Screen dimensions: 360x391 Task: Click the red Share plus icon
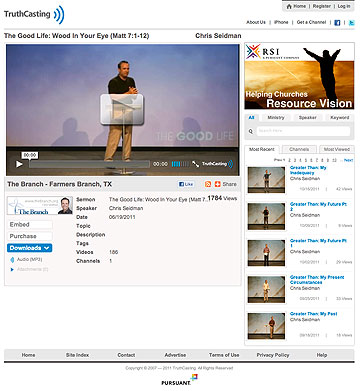pyautogui.click(x=217, y=184)
